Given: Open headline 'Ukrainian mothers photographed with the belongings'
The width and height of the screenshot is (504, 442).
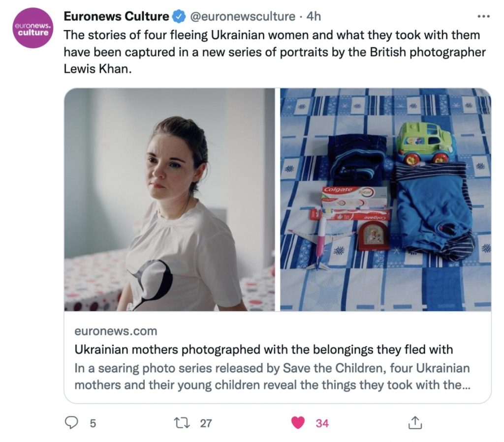Looking at the screenshot, I should click(x=264, y=349).
